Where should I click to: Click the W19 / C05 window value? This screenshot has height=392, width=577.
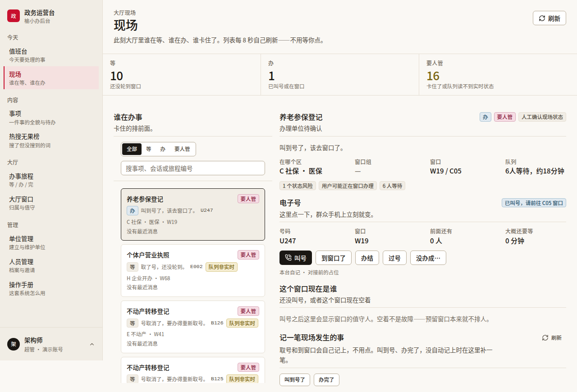click(446, 171)
